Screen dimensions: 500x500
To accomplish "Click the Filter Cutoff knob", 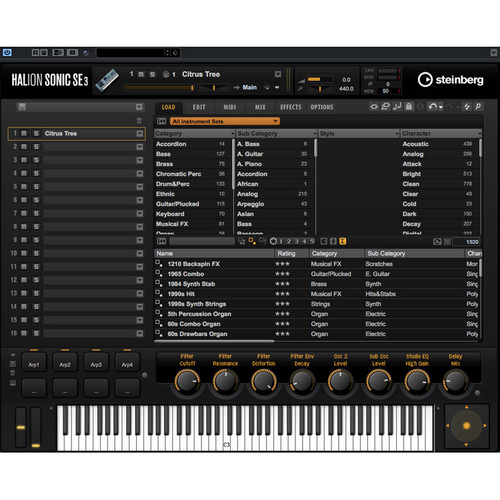I will click(x=187, y=381).
